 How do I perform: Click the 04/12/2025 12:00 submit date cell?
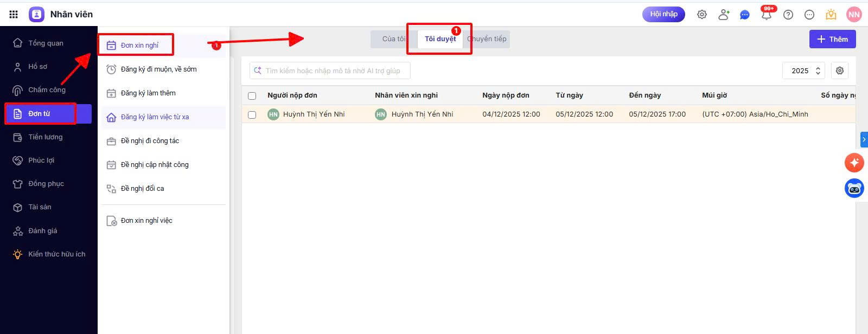coord(511,114)
